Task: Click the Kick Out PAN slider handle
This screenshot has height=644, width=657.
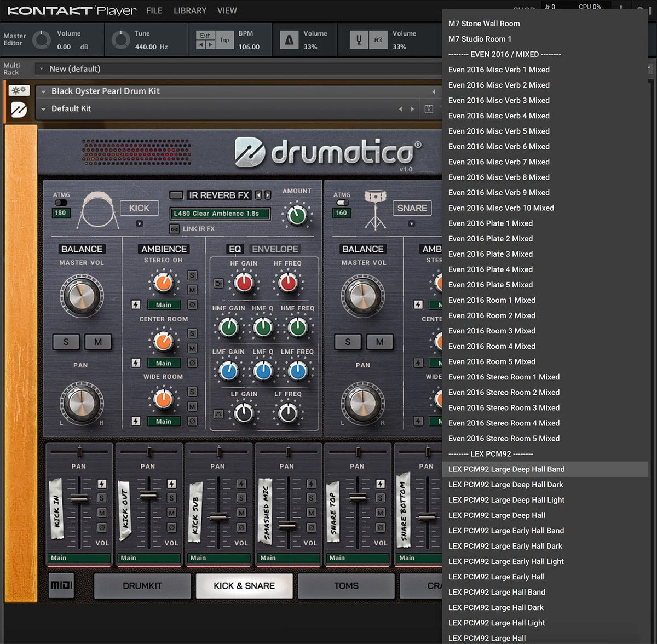Action: pyautogui.click(x=149, y=452)
